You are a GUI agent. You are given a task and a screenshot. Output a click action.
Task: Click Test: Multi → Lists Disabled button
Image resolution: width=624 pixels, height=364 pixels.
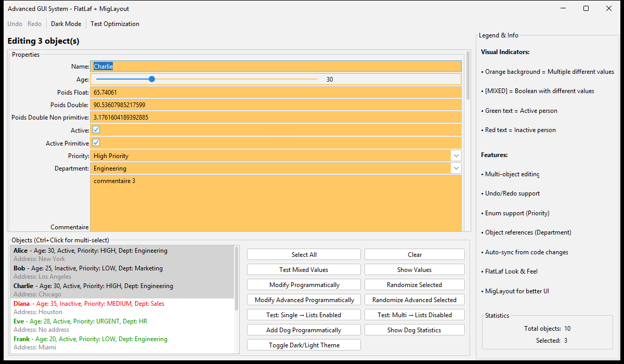[x=414, y=315]
